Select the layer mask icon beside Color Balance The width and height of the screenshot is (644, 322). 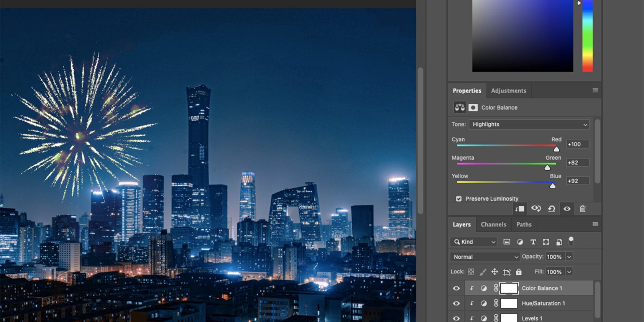[473, 108]
